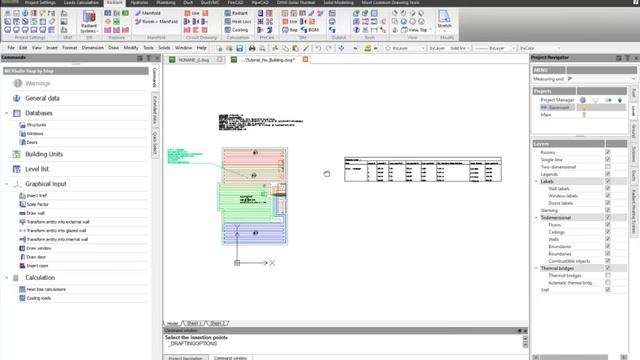Viewport: 640px width, 360px height.
Task: Open Level list in Commands panel
Action: point(37,169)
